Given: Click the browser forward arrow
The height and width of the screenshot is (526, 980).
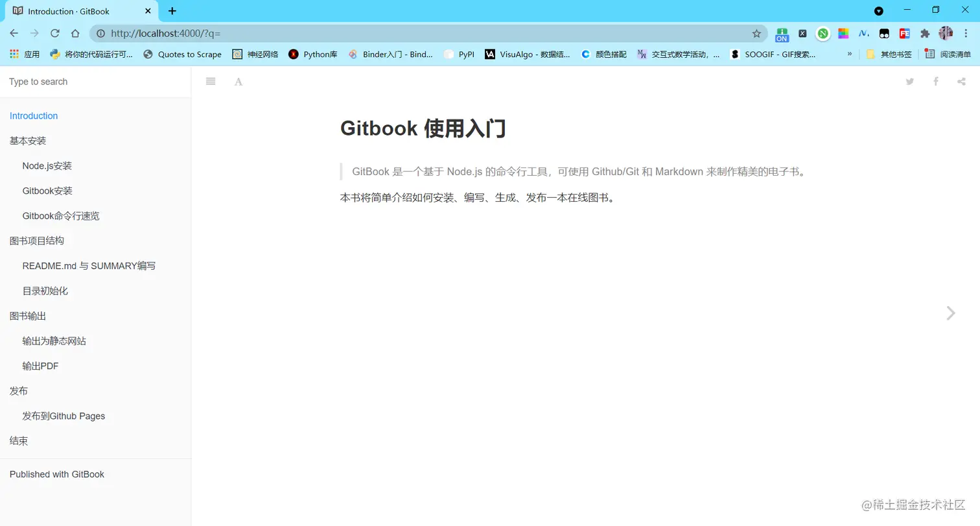Looking at the screenshot, I should (x=34, y=33).
